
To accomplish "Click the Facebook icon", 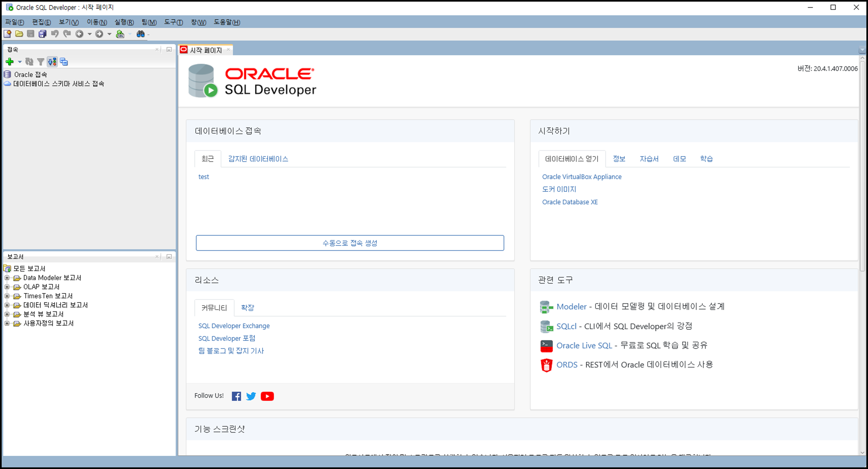I will click(x=236, y=396).
